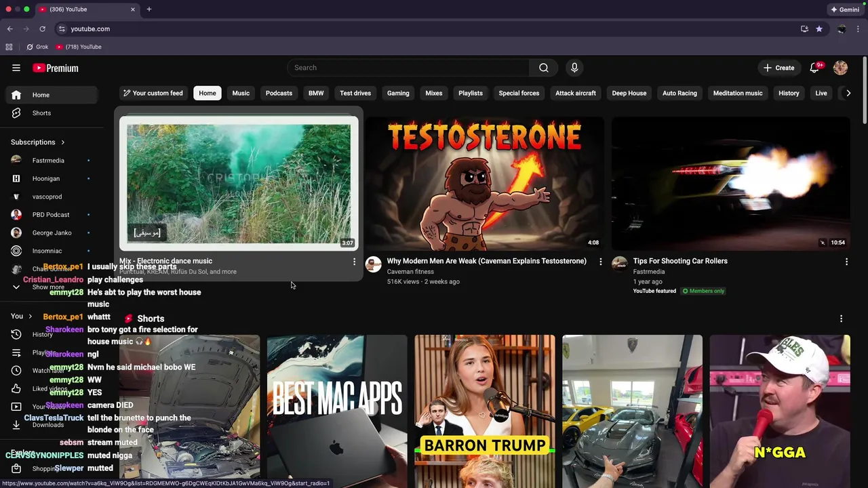868x488 pixels.
Task: Select the Attack aircraft chip
Action: coord(576,93)
